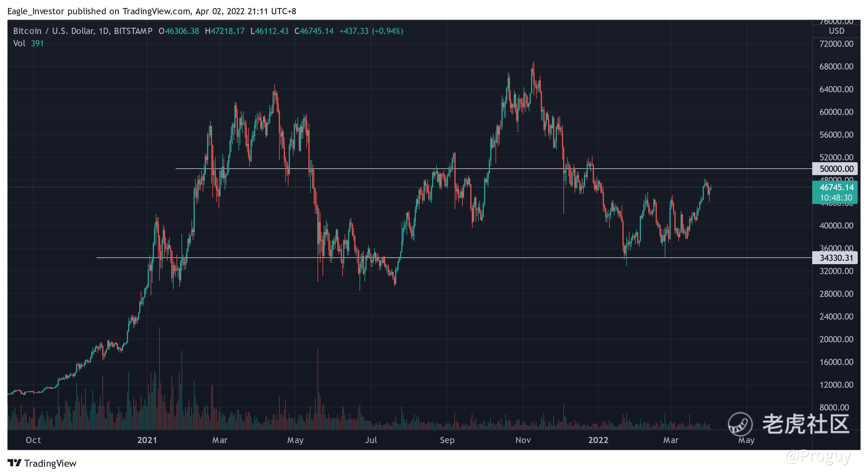Click the Vol 391 indicator label
The height and width of the screenshot is (476, 868).
[x=28, y=43]
